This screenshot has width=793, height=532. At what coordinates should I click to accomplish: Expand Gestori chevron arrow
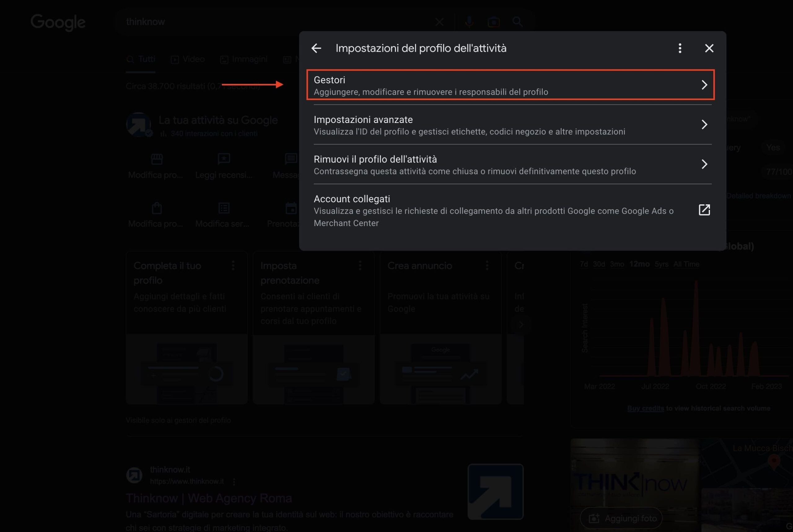click(704, 85)
